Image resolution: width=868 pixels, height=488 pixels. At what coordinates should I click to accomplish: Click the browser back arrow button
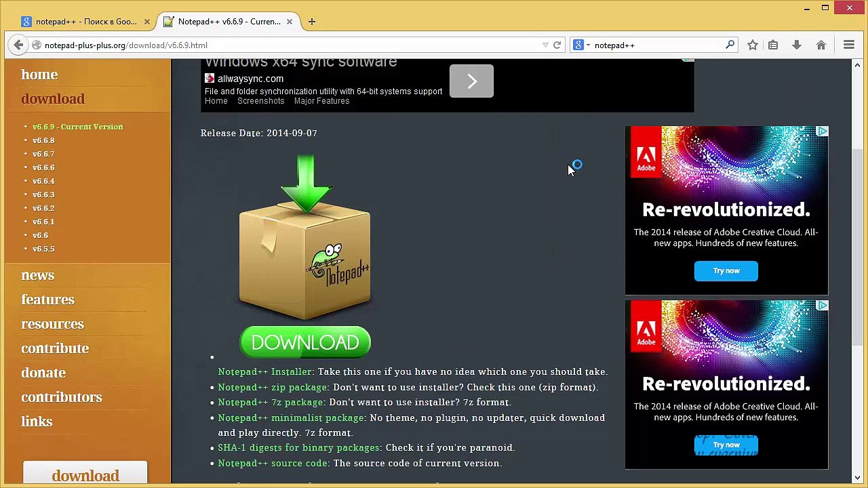click(x=18, y=45)
